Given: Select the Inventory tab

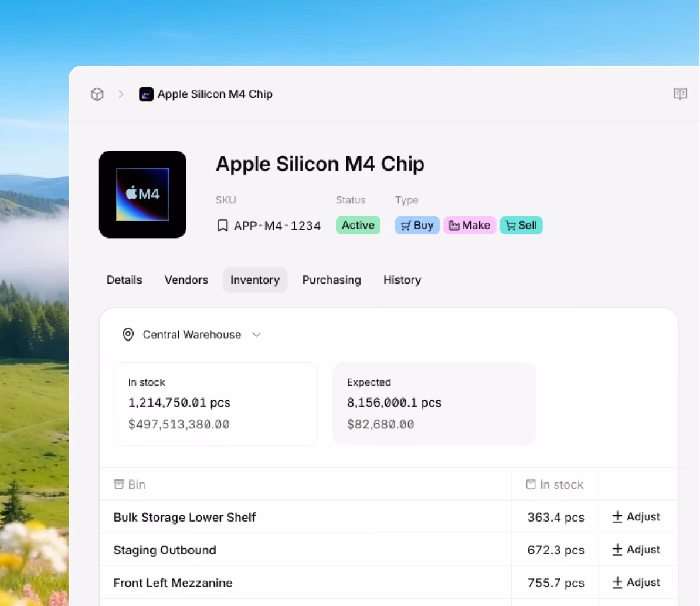Looking at the screenshot, I should [x=255, y=280].
